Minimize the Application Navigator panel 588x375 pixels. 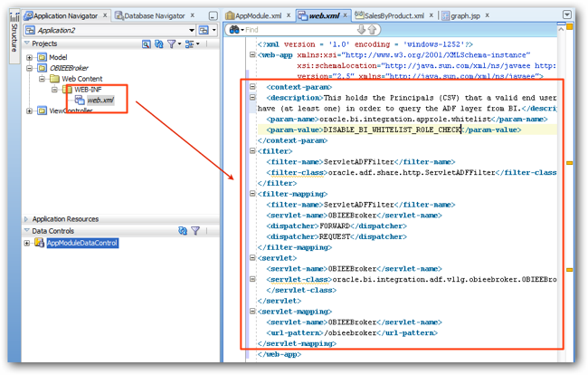(213, 15)
